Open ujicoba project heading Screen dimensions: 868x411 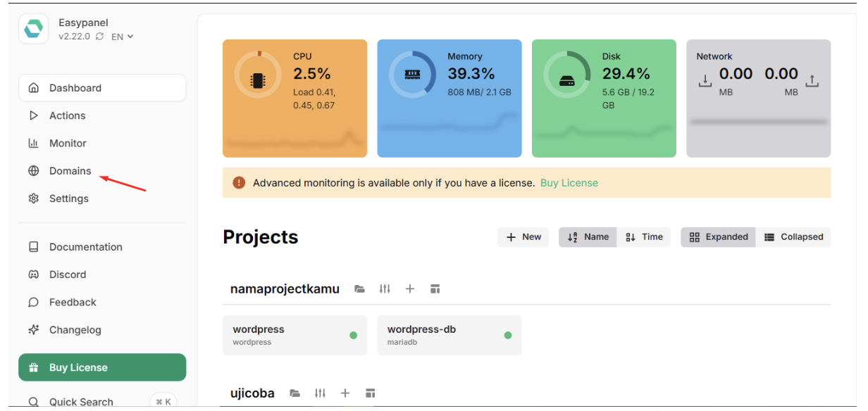click(252, 393)
